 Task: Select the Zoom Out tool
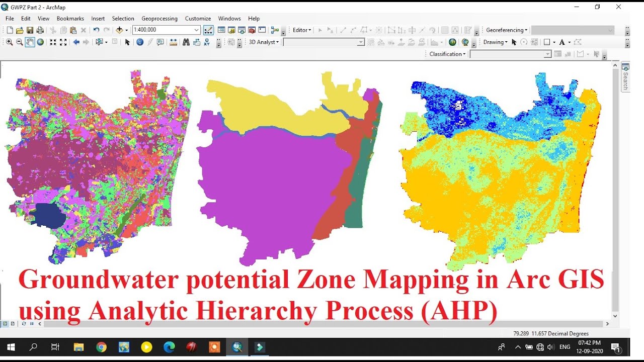pyautogui.click(x=19, y=42)
